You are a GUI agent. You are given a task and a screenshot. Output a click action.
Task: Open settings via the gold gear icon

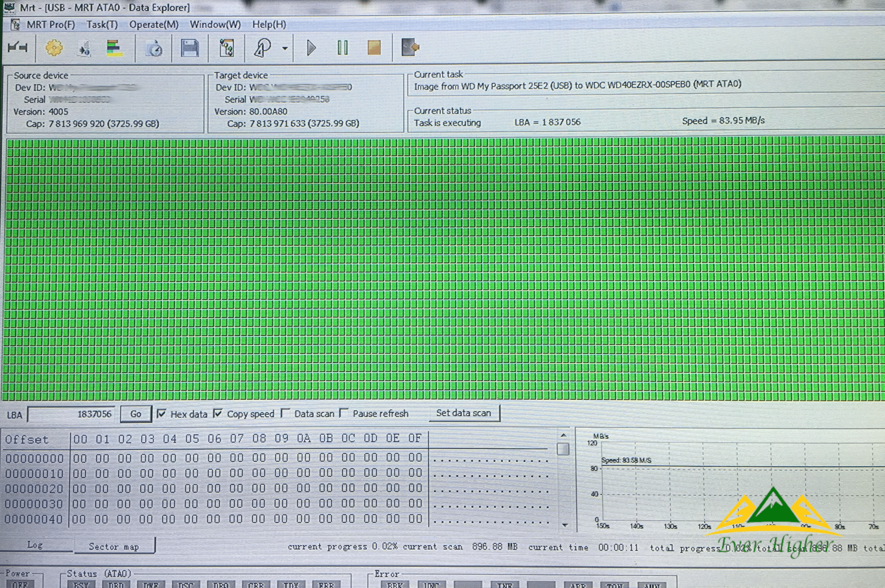pyautogui.click(x=54, y=48)
